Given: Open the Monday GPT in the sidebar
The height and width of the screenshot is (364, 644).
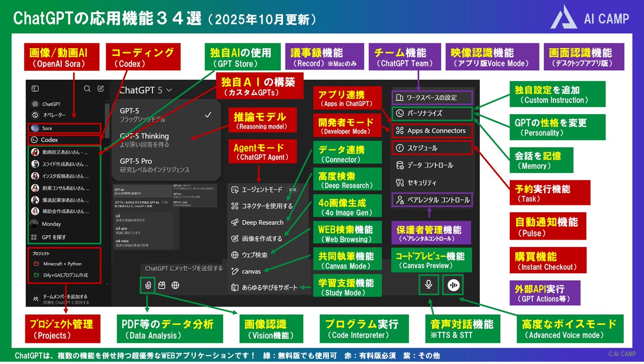Looking at the screenshot, I should (x=46, y=224).
